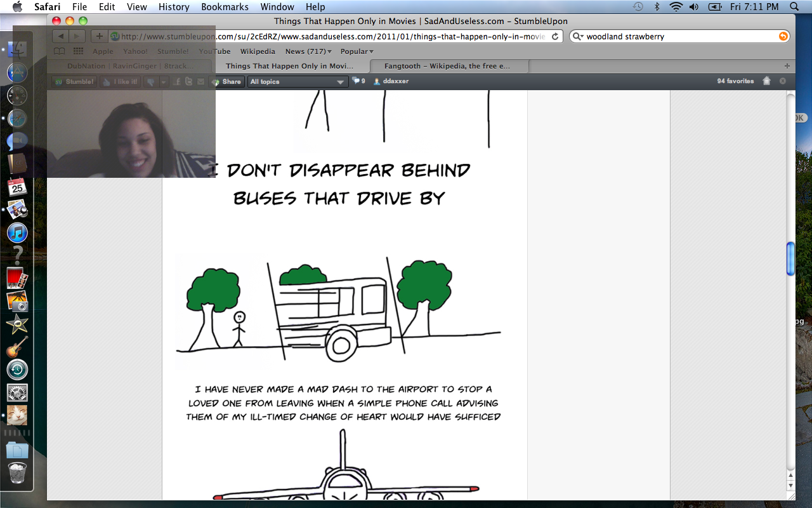Open the dislike options dropdown arrow

(x=164, y=81)
